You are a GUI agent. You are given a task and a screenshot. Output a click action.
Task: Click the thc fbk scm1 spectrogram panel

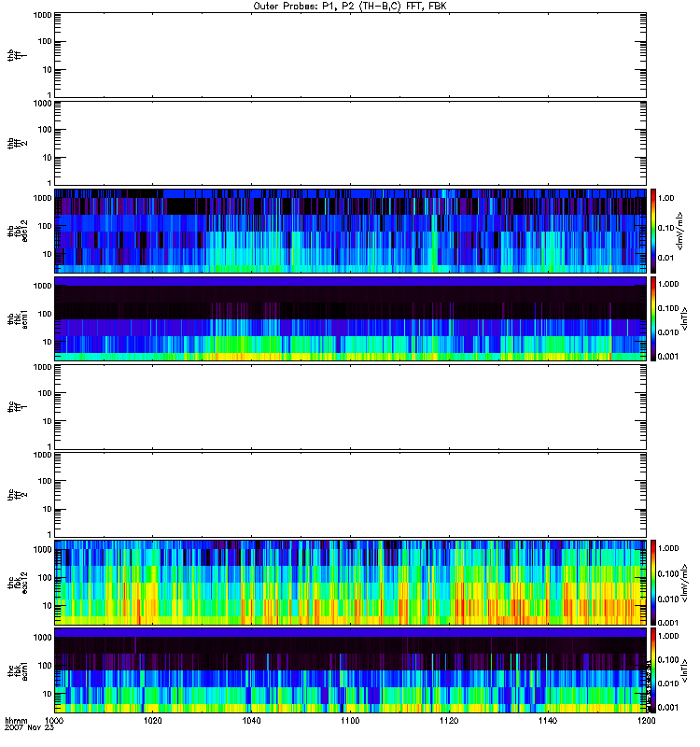(x=349, y=669)
